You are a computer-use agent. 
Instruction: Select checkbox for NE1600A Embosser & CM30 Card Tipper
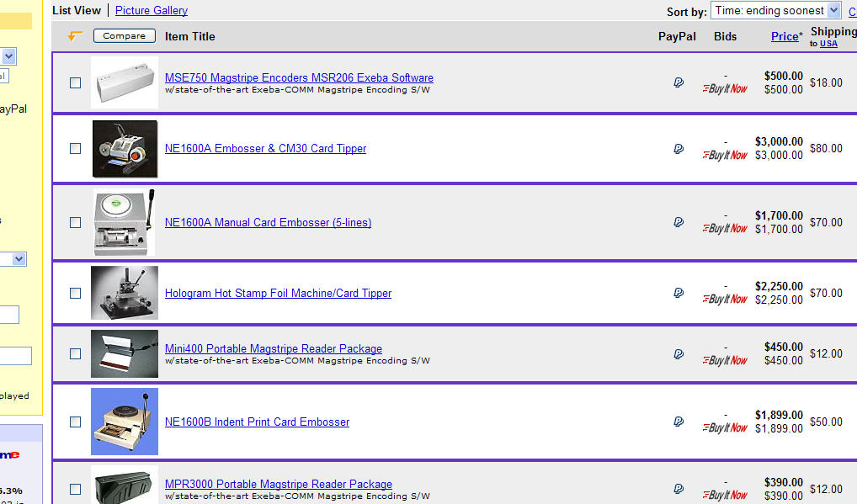click(76, 149)
